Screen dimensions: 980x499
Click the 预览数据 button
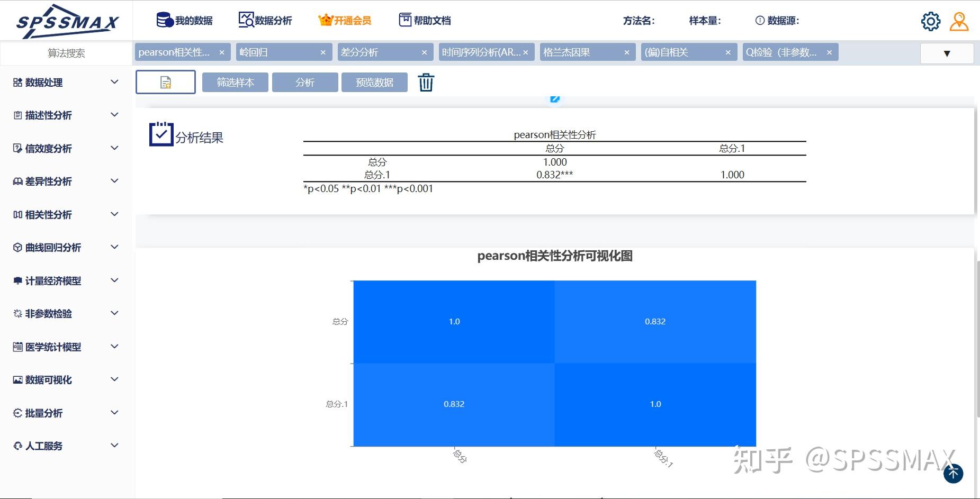[x=374, y=82]
